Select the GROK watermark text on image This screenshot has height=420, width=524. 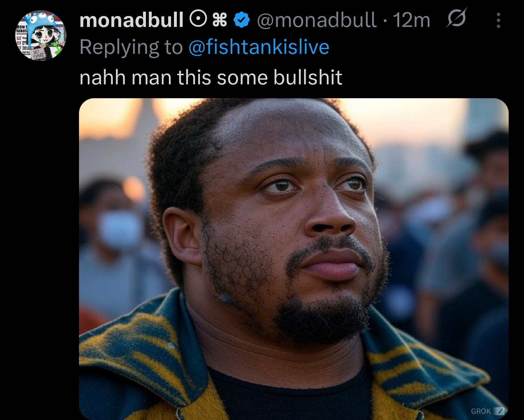(481, 411)
